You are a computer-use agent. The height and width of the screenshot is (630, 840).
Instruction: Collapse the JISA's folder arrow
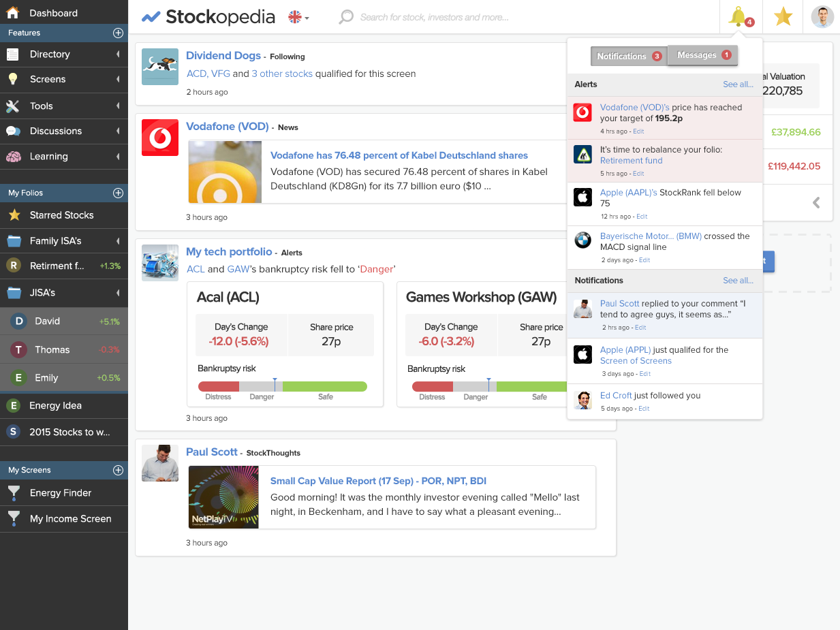point(118,293)
